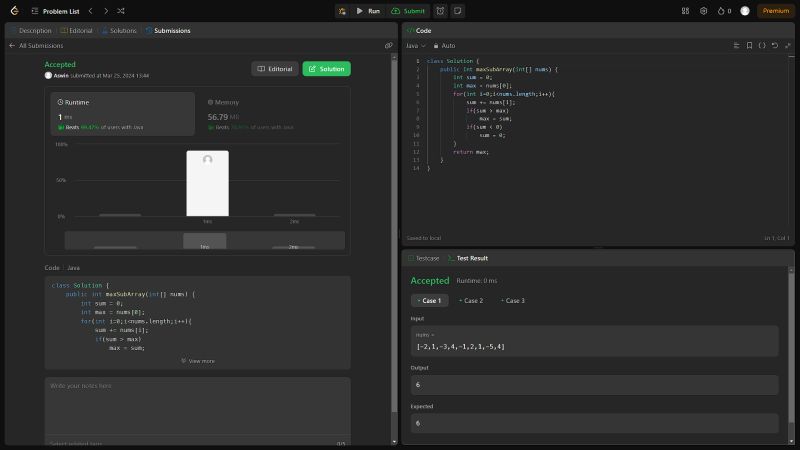Click the format code lines icon
This screenshot has width=800, height=450.
[736, 45]
